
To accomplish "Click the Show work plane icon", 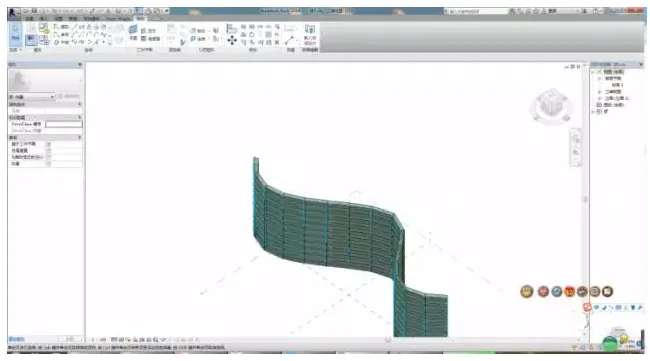I will 148,31.
